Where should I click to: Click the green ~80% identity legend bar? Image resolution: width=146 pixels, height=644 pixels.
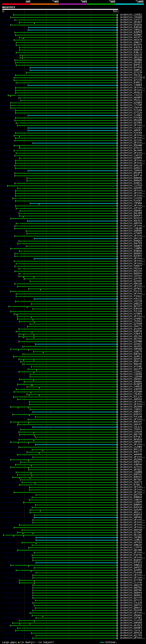click(x=101, y=4)
